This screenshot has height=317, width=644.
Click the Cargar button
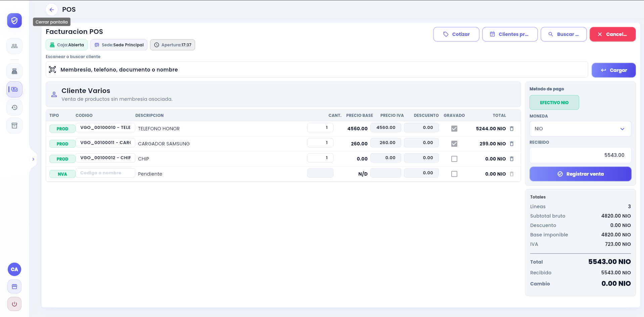click(614, 70)
